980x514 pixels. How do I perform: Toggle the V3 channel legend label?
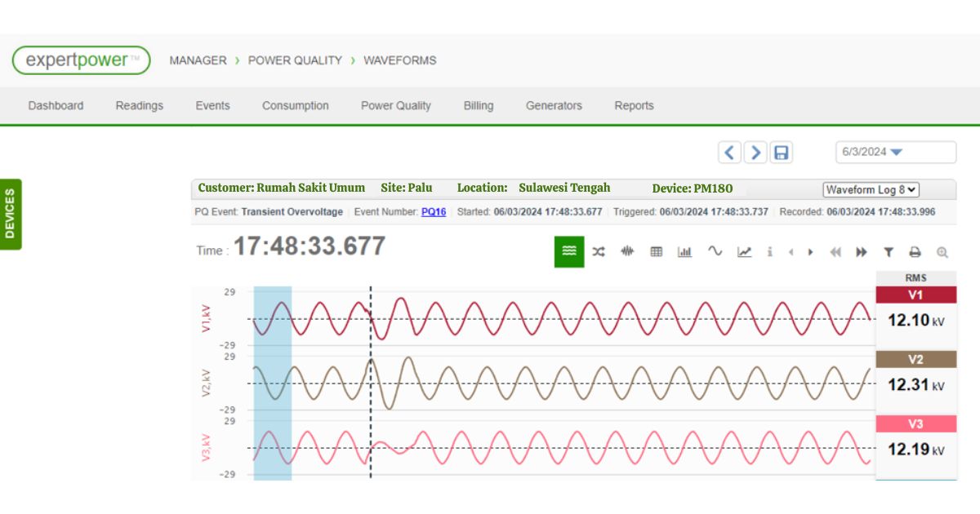coord(915,423)
